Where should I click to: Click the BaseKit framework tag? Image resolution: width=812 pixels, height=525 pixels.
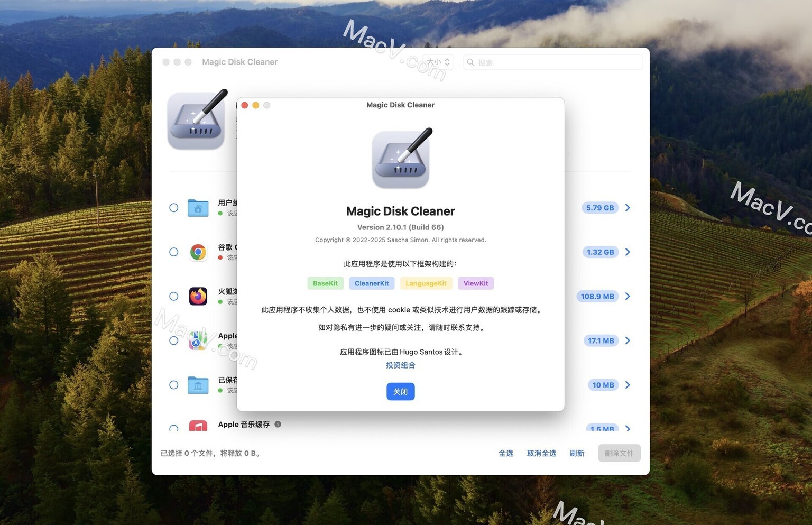tap(325, 283)
